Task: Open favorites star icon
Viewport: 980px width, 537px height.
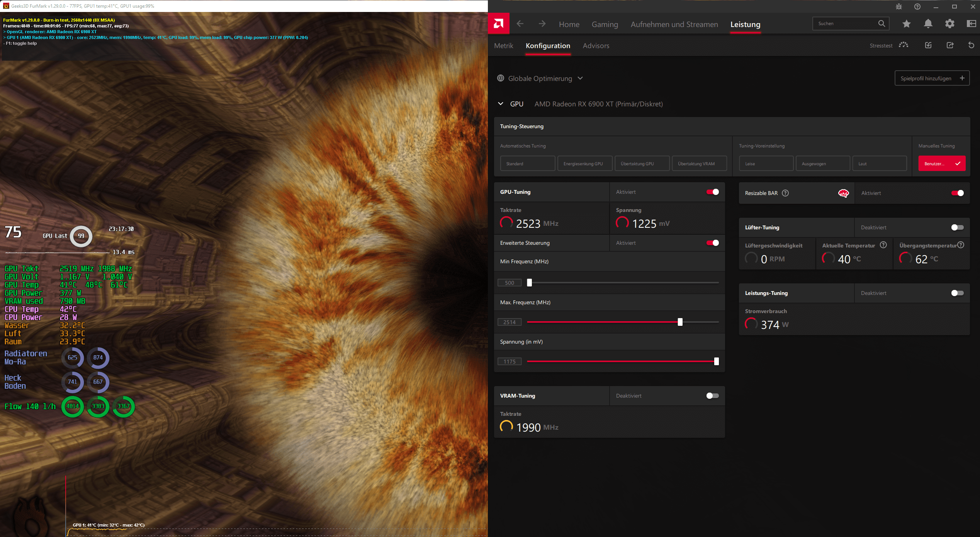Action: click(x=906, y=24)
